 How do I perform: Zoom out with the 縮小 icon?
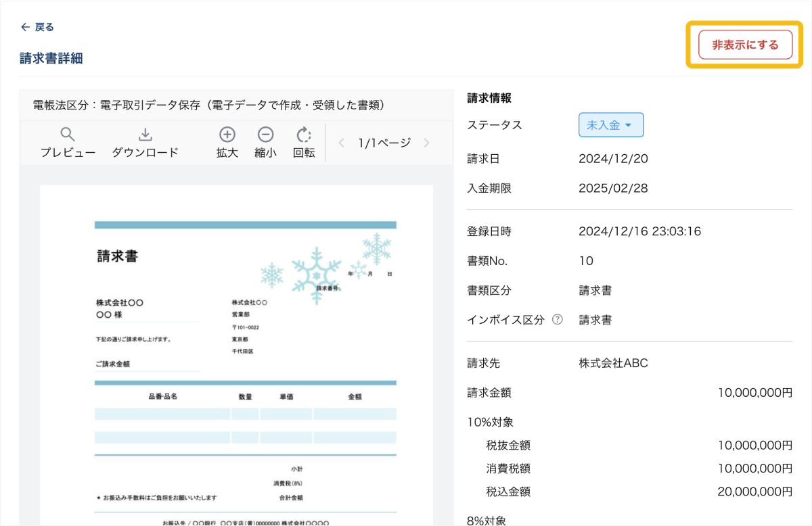[265, 135]
